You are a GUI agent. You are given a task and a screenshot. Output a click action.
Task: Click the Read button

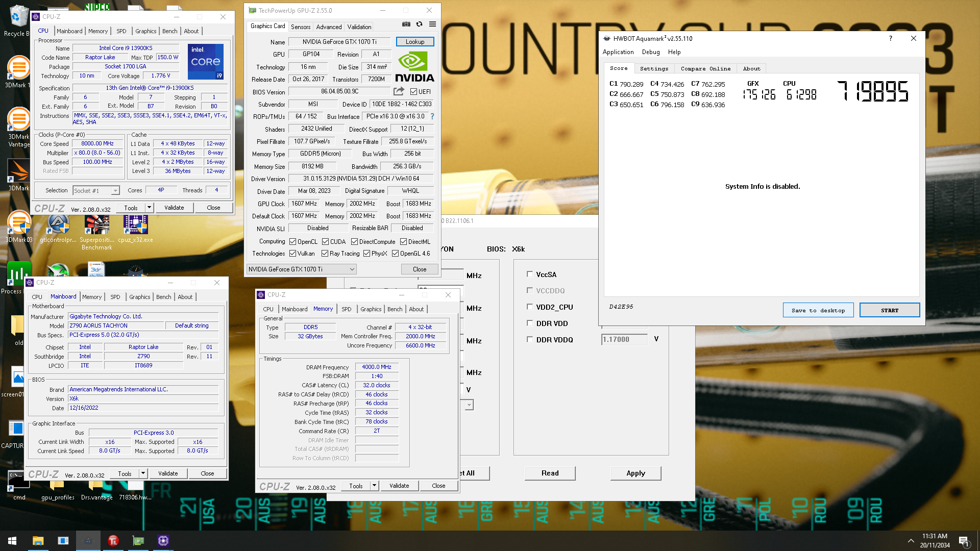(550, 473)
